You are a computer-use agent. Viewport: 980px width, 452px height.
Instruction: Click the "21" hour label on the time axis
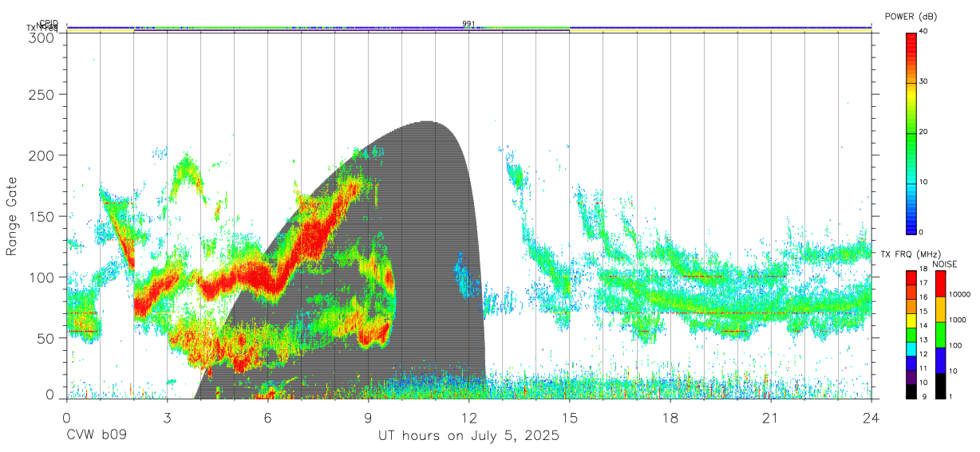770,417
